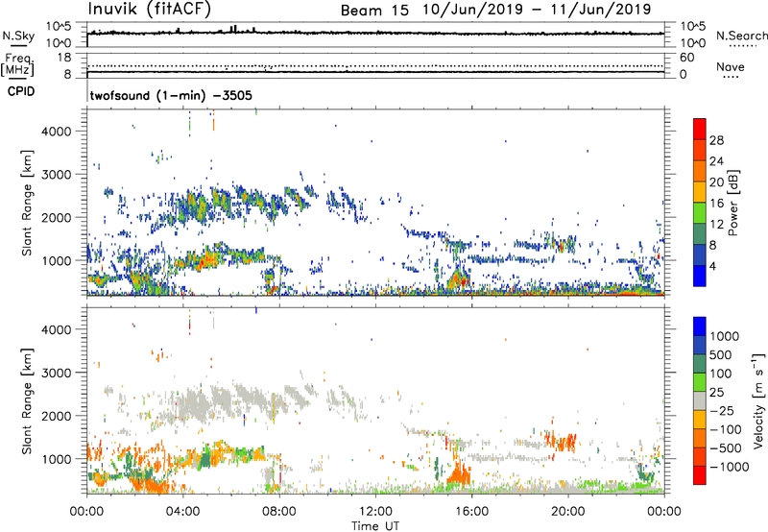The width and height of the screenshot is (768, 532).
Task: Click "Slant Range [km]" beside the velocity panel
Action: coord(27,401)
